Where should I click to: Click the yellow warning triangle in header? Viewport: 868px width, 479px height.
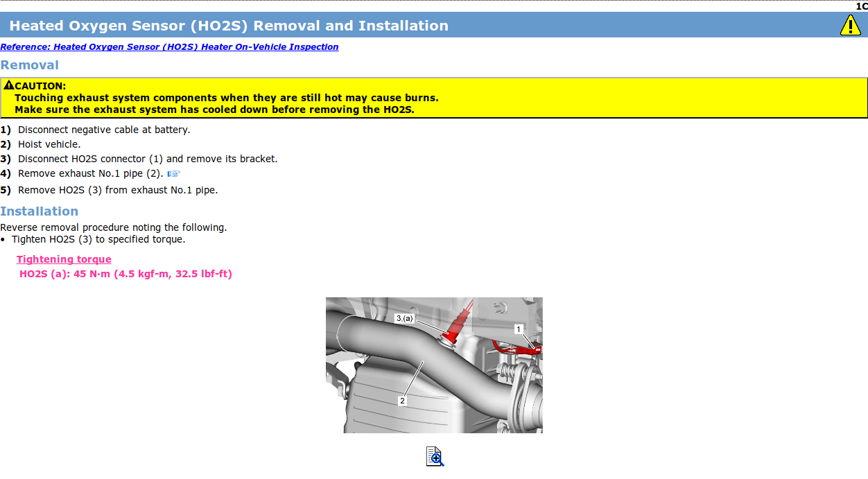tap(850, 26)
